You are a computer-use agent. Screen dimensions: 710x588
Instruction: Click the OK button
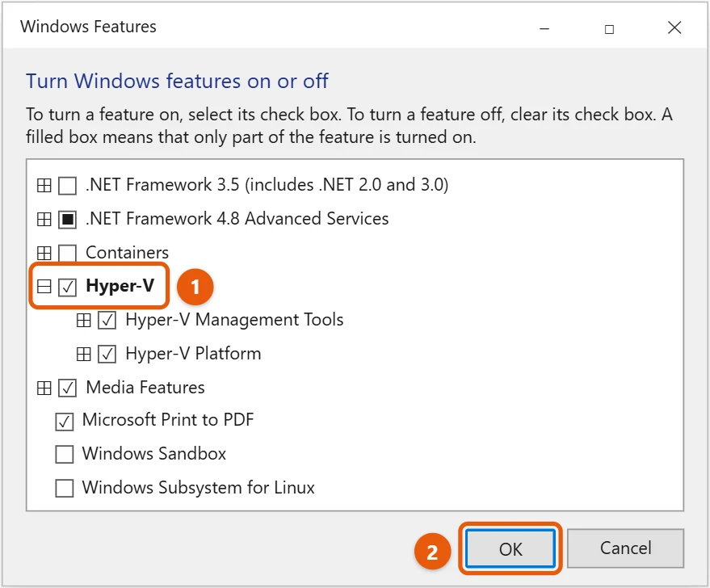[510, 548]
